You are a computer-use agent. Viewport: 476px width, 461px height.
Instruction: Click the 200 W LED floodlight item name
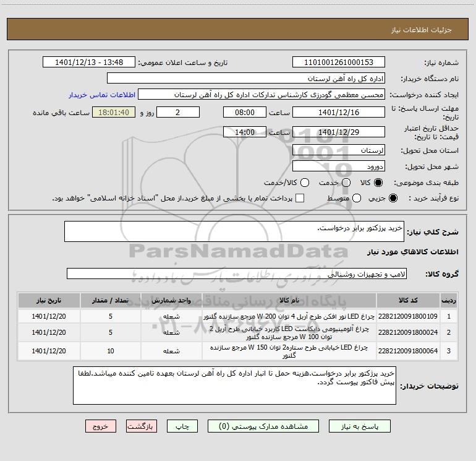(289, 316)
